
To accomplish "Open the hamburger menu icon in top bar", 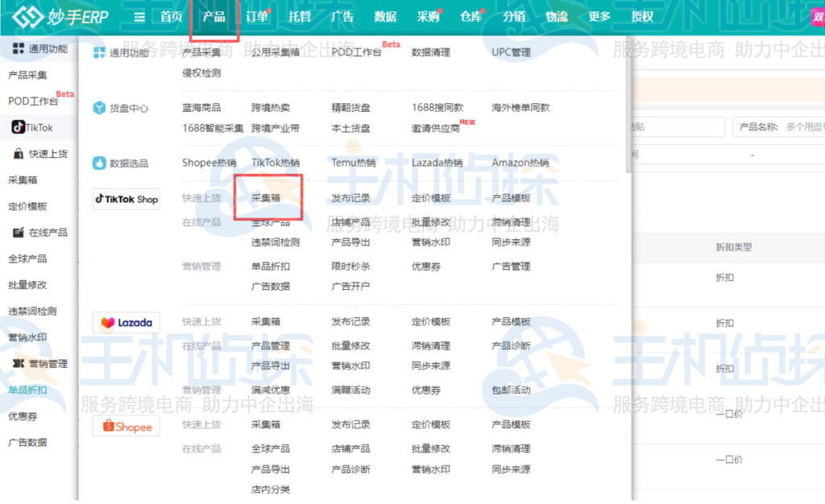I will pos(139,16).
